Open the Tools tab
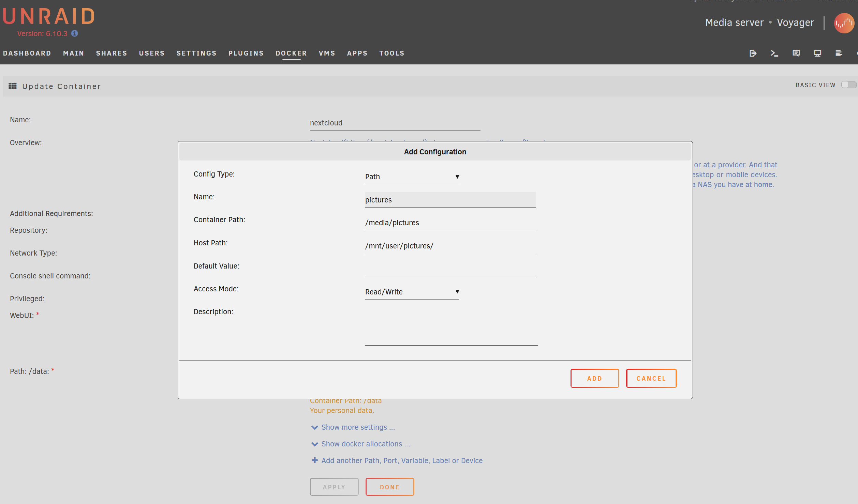The image size is (858, 504). (x=392, y=53)
